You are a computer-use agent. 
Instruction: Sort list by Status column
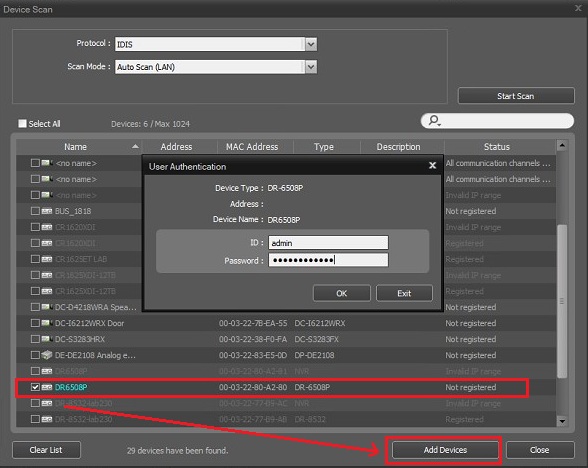tap(496, 147)
